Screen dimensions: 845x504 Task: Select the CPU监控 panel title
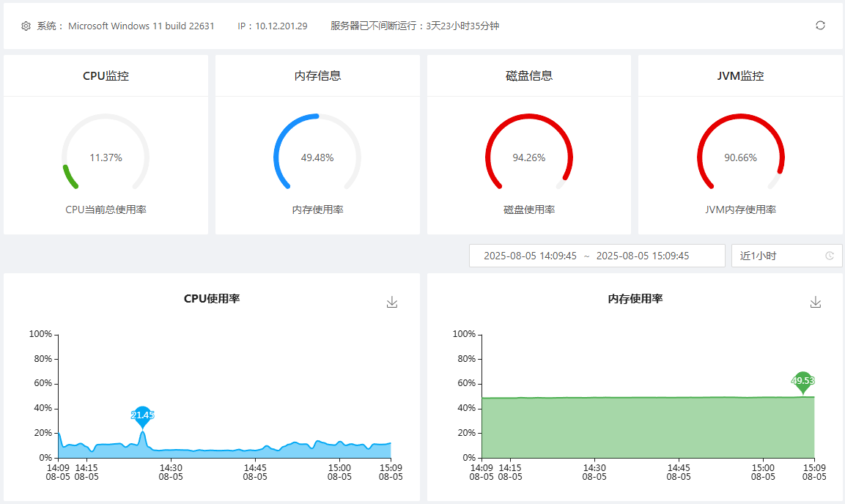(106, 75)
